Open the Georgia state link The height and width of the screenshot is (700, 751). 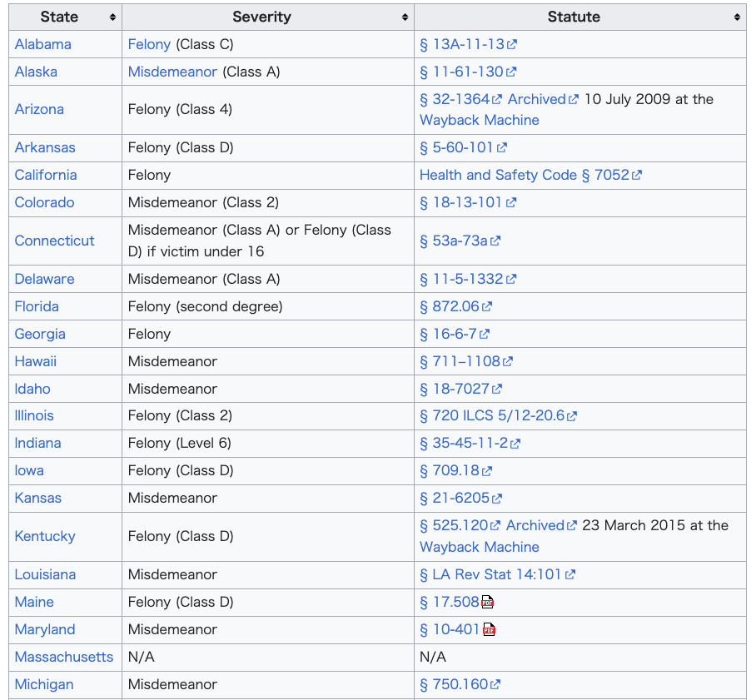click(x=40, y=335)
